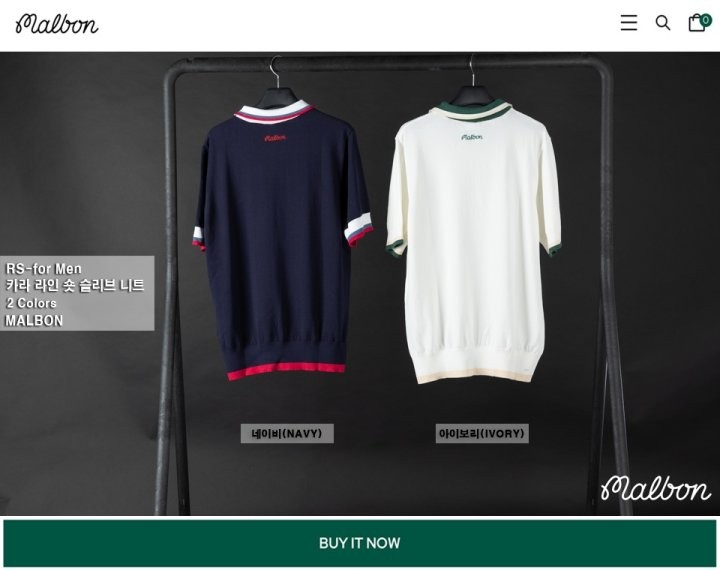The height and width of the screenshot is (570, 720).
Task: Go home via Malbon header logo
Action: tap(56, 24)
